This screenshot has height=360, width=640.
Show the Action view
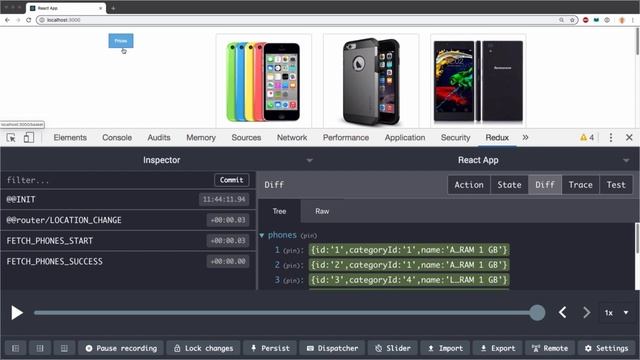coord(469,185)
